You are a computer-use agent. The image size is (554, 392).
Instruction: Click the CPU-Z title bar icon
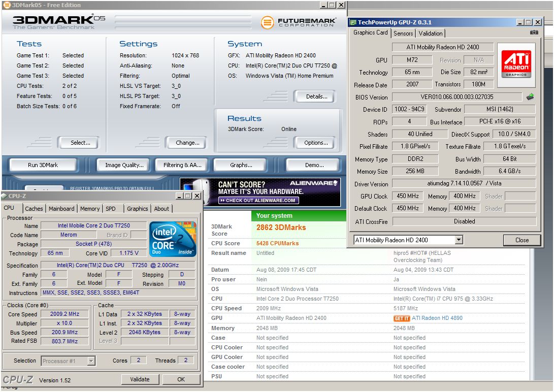point(4,196)
